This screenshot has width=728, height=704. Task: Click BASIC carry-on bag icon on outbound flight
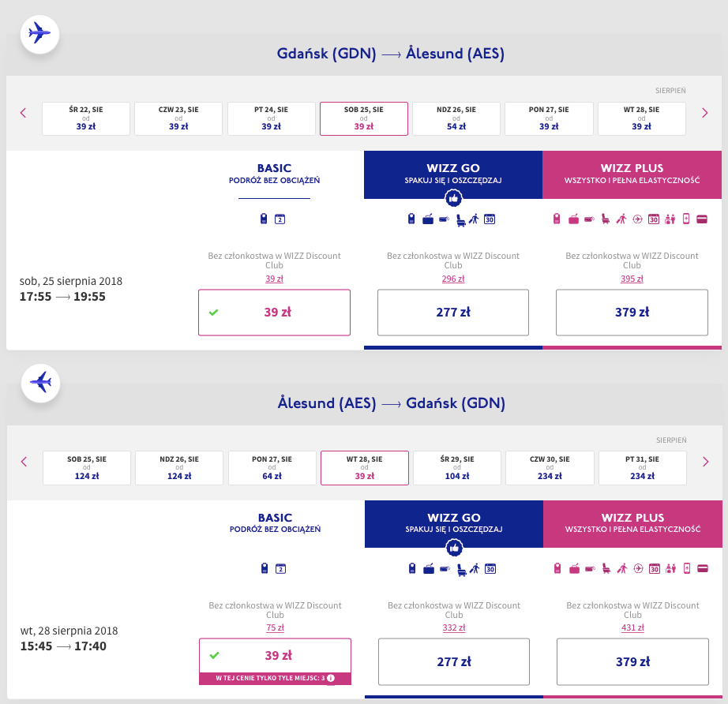click(264, 219)
